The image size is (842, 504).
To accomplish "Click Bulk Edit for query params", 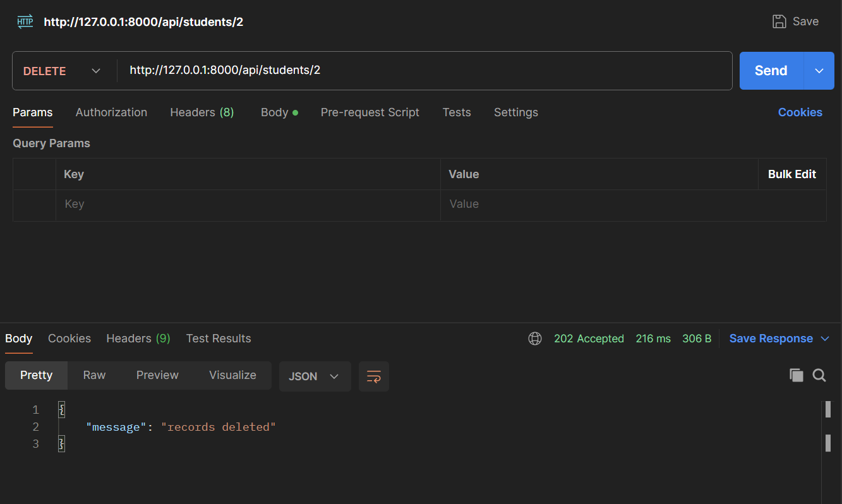I will [x=792, y=174].
